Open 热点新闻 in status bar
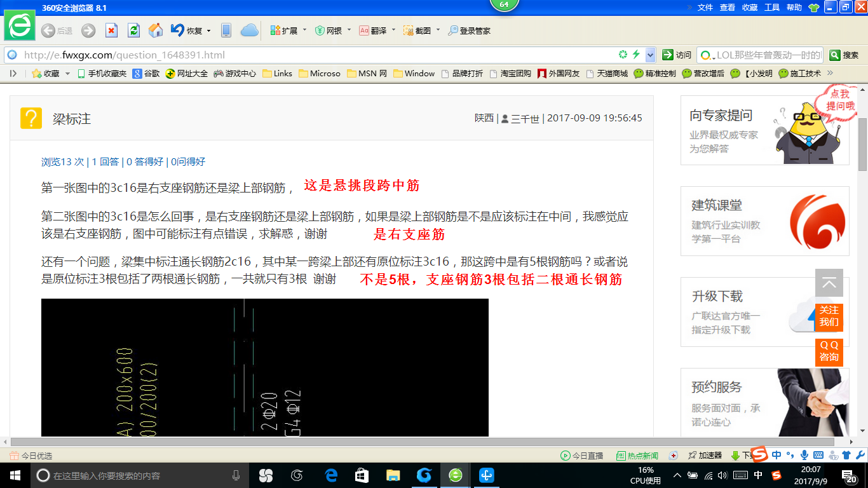Viewport: 868px width, 488px height. [x=637, y=456]
